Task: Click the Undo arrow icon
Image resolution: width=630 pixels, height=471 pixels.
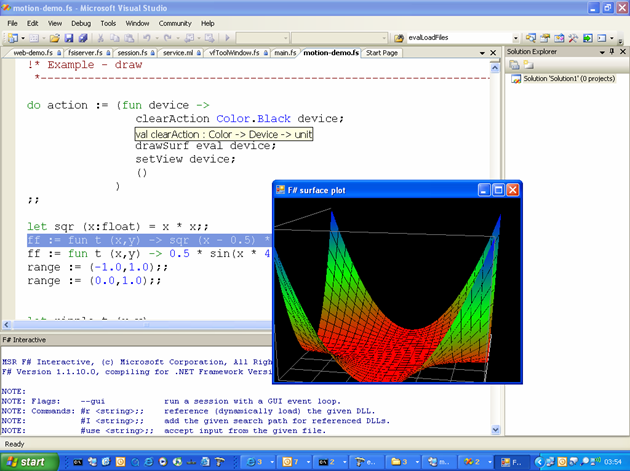Action: (x=147, y=38)
